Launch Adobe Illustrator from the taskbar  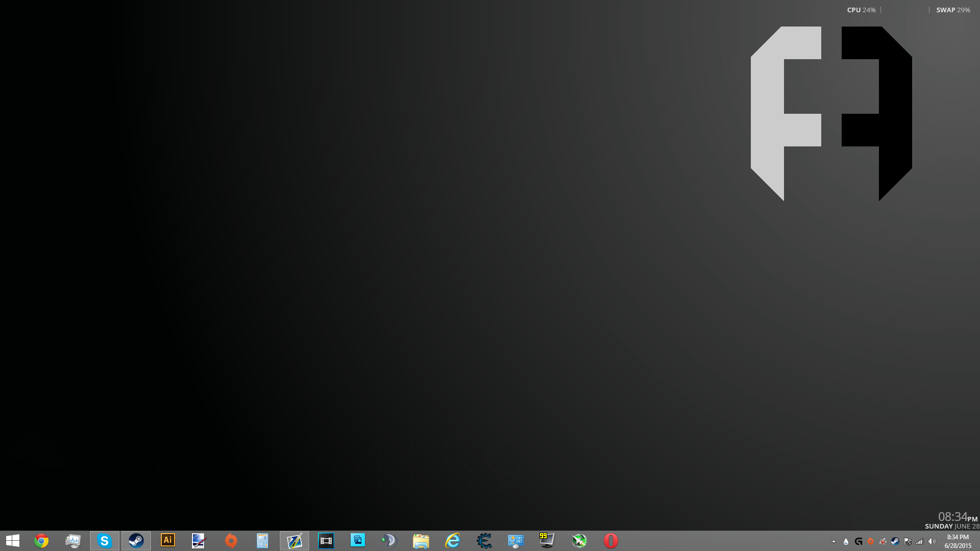click(x=168, y=540)
